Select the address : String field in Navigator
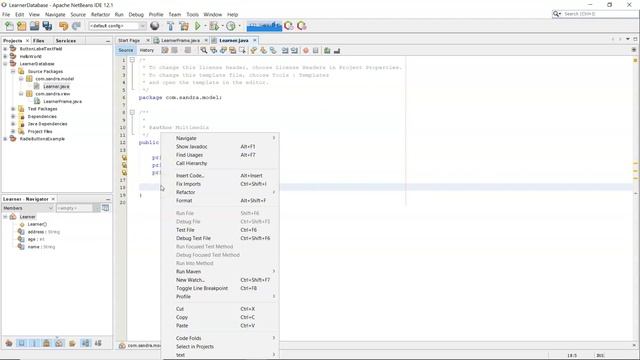Screen dimensions: 640x360 [44, 232]
